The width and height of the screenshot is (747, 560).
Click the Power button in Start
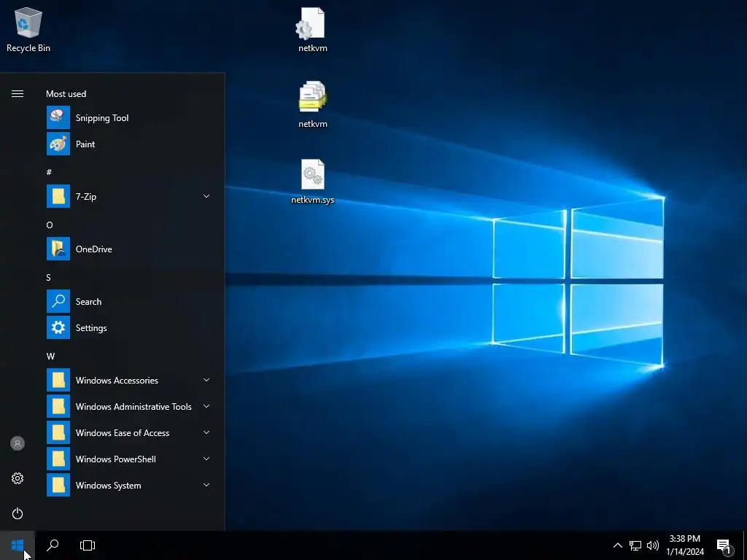pos(18,513)
